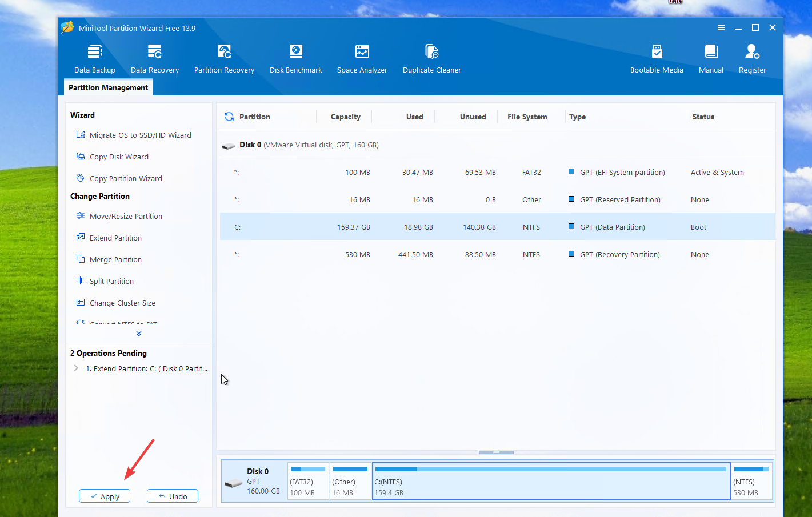This screenshot has width=812, height=517.
Task: Create Bootable Media
Action: [x=657, y=59]
